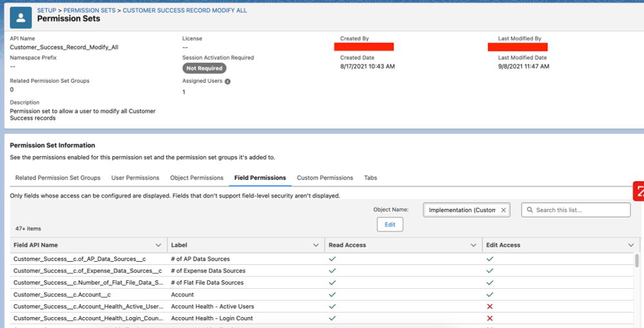Sort by Label column header

pos(179,245)
